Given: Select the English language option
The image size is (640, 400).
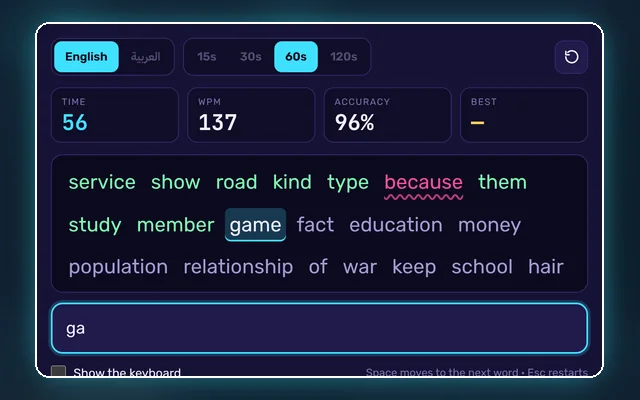Looking at the screenshot, I should pyautogui.click(x=86, y=57).
